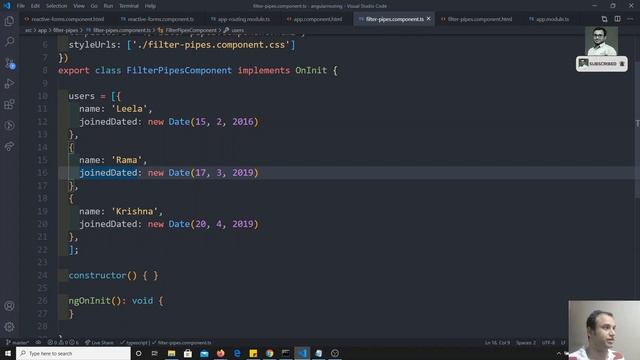This screenshot has width=640, height=360.
Task: Click the 'Ln 16, Col 9' status item
Action: click(497, 342)
